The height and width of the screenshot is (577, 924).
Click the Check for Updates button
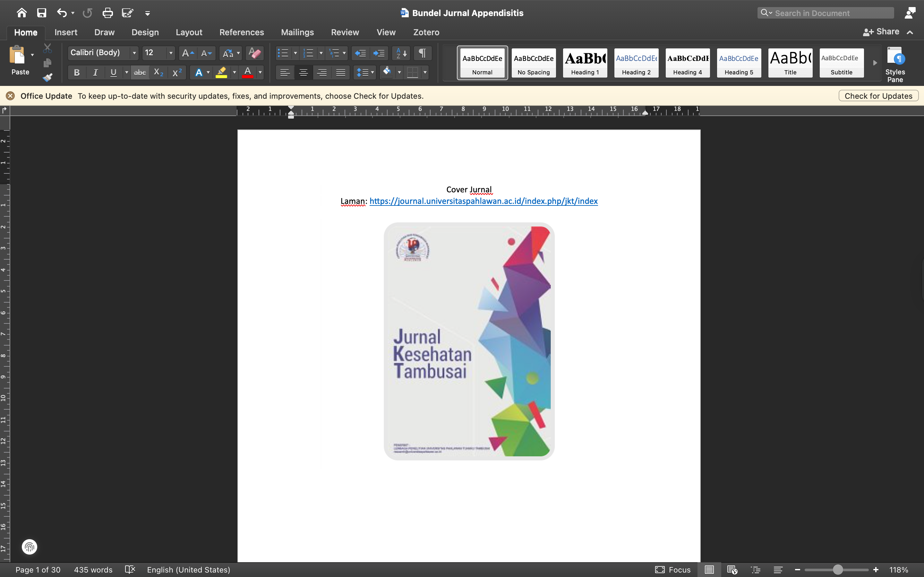pos(878,96)
